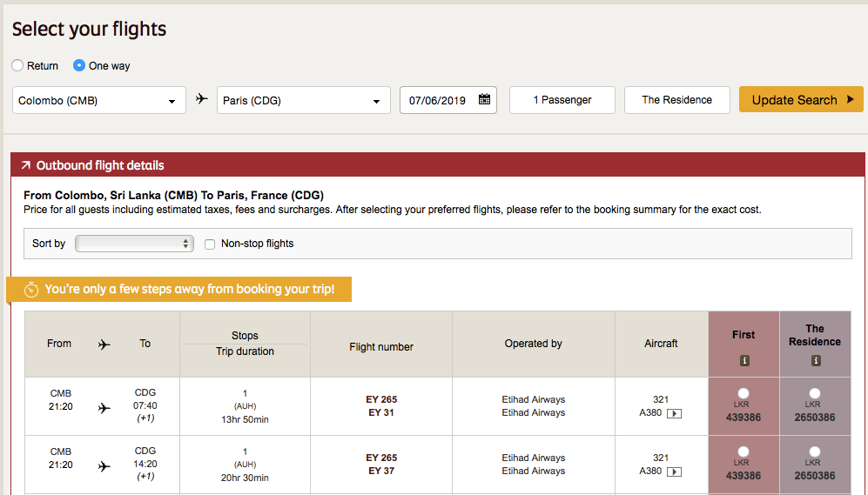
Task: Click The Residence info icon
Action: [815, 361]
